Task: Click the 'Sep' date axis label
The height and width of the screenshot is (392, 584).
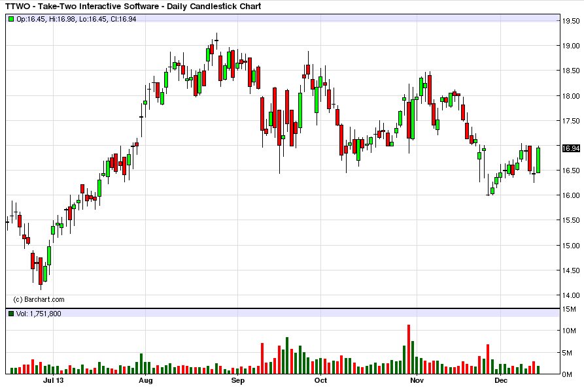Action: [x=237, y=380]
